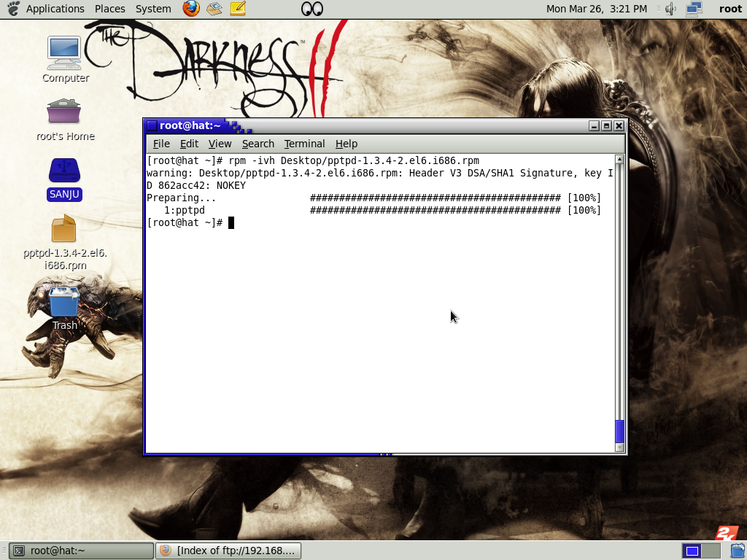Click the root user name in panel
The height and width of the screenshot is (560, 747).
730,9
